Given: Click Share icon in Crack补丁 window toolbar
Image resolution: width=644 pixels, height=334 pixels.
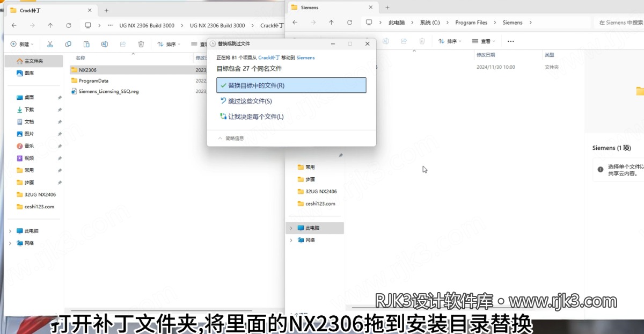Looking at the screenshot, I should coord(123,44).
